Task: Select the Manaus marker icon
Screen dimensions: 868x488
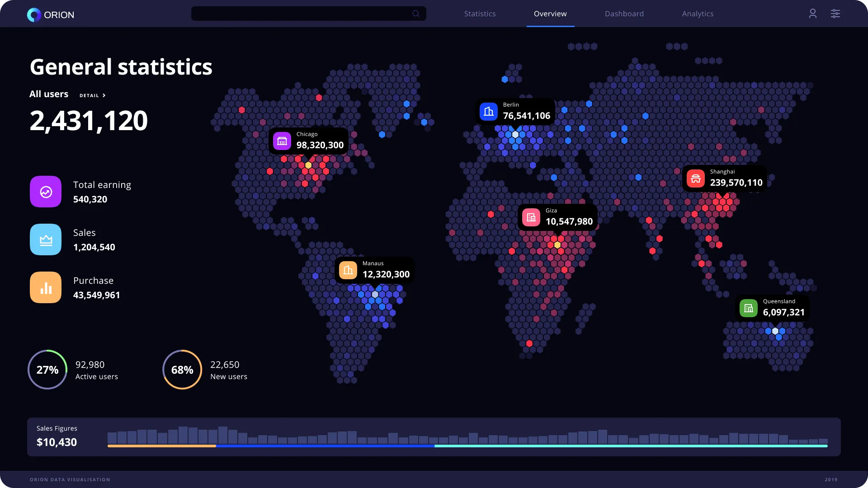Action: click(x=348, y=270)
